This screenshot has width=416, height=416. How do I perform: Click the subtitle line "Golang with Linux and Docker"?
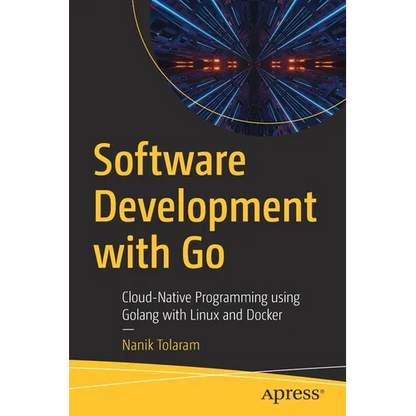[202, 315]
